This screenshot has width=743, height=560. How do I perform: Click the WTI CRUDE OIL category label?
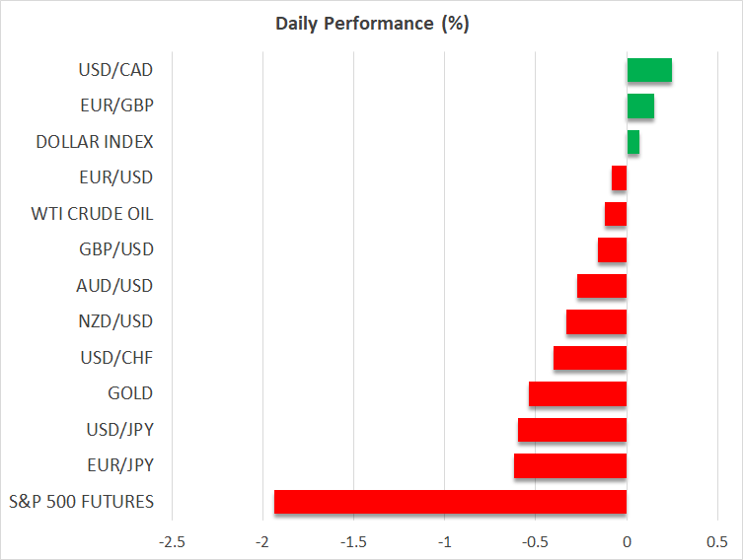pos(93,214)
